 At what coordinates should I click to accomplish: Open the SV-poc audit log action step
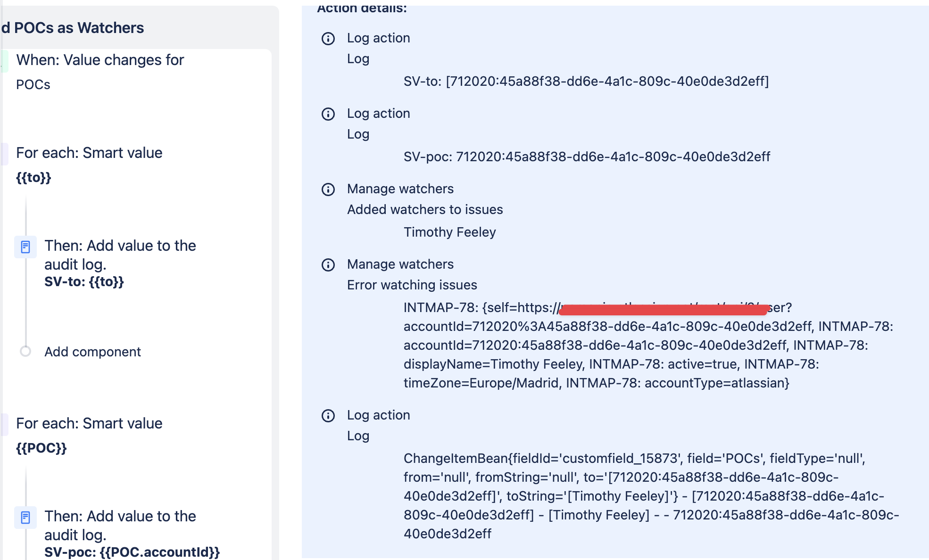(132, 534)
